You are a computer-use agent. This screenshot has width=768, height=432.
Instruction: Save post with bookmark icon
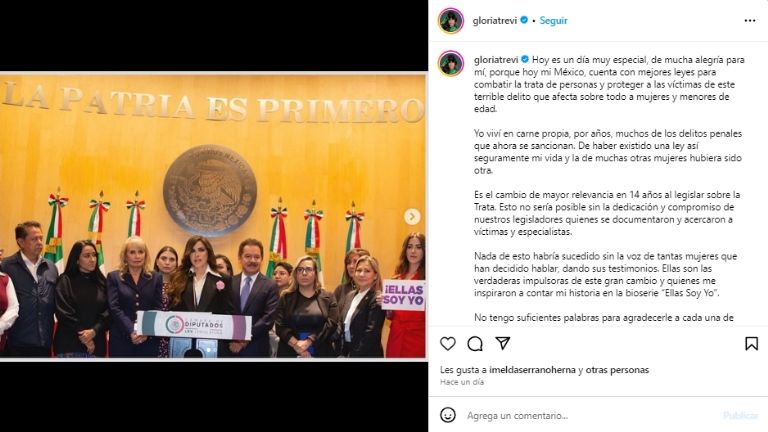tap(751, 343)
